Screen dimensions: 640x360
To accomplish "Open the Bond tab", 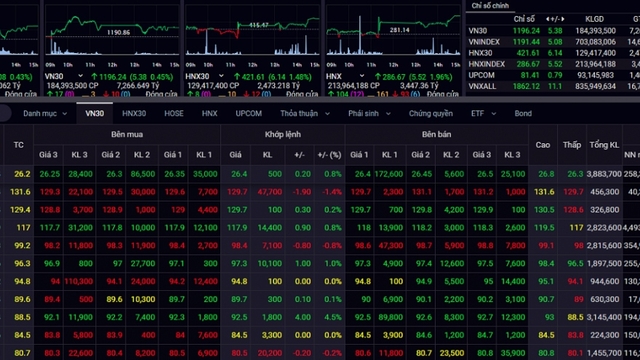I will pos(523,113).
